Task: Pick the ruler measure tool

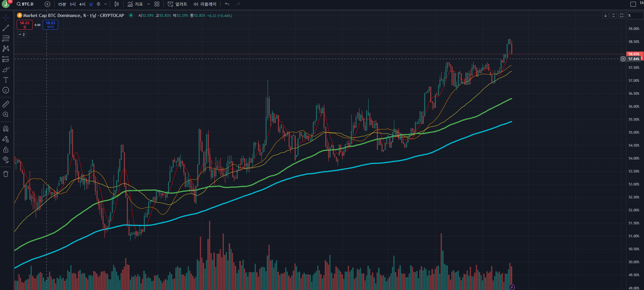Action: 6,104
